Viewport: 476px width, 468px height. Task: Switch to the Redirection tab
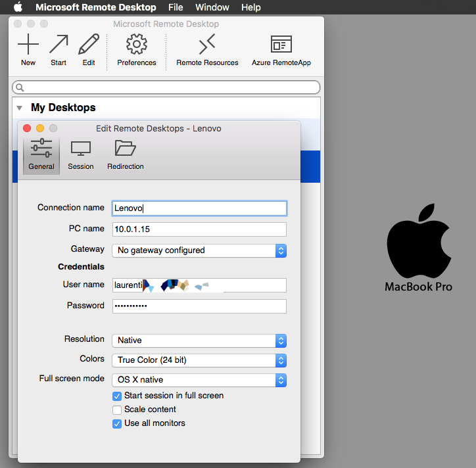(x=126, y=156)
